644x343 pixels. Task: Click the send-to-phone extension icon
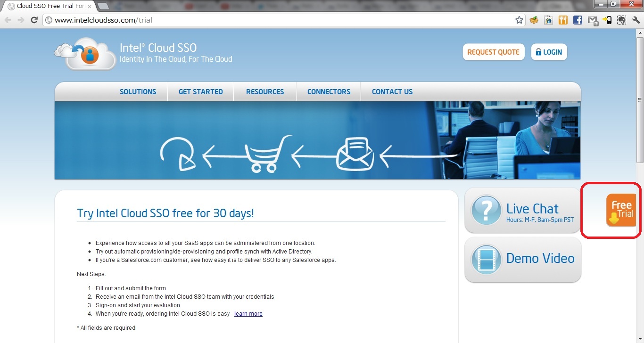pos(607,20)
